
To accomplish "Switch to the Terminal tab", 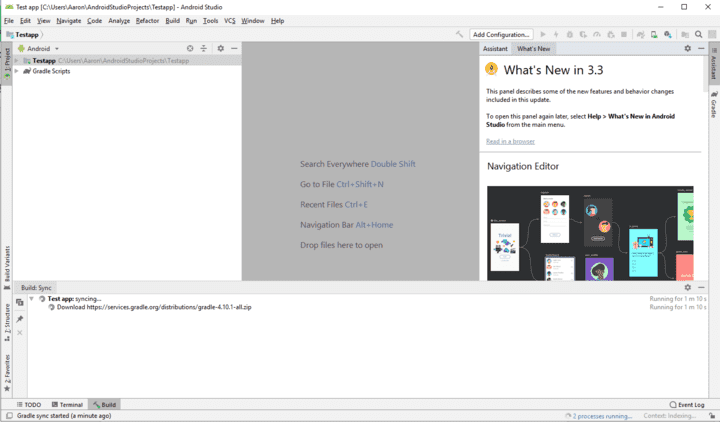I will [x=66, y=404].
